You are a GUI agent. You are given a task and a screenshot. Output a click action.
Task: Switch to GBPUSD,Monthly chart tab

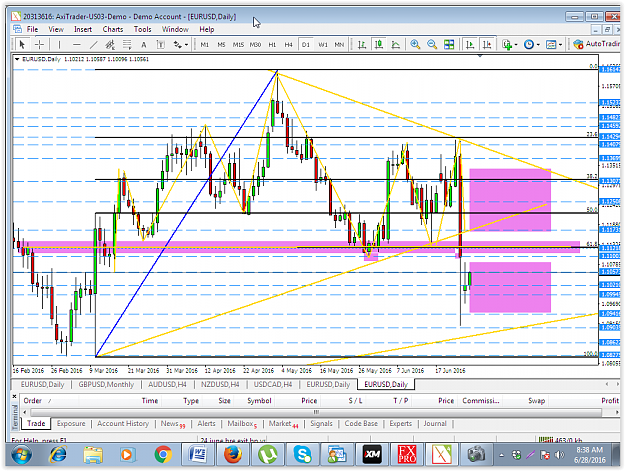tap(106, 384)
